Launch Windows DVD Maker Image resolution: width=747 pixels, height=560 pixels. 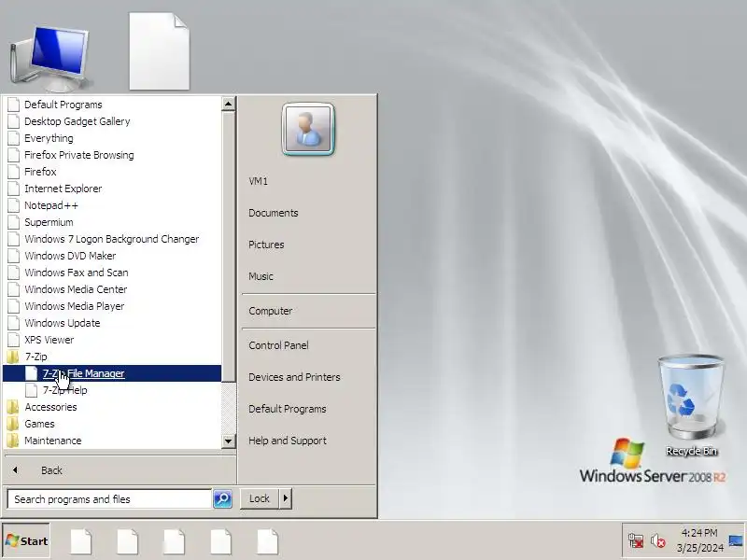112,256
